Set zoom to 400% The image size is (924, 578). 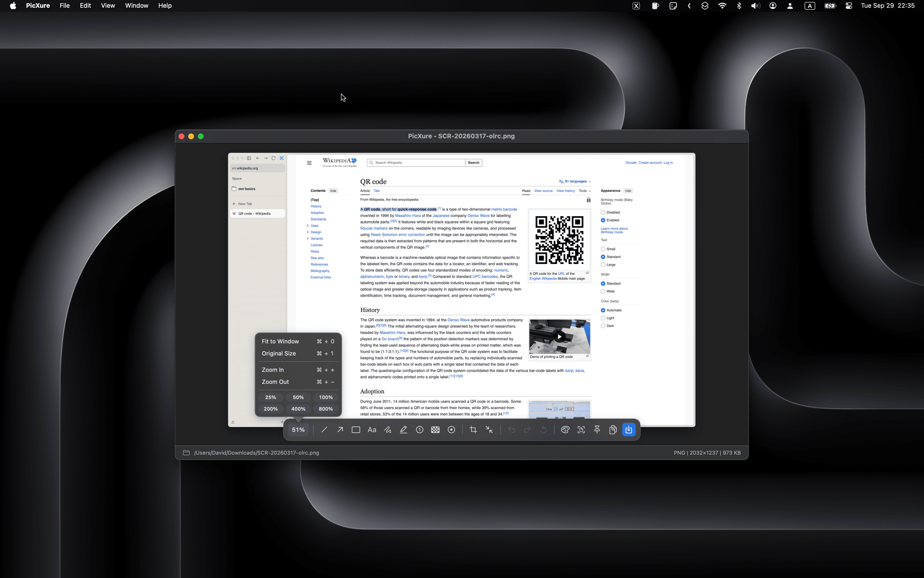(x=298, y=409)
